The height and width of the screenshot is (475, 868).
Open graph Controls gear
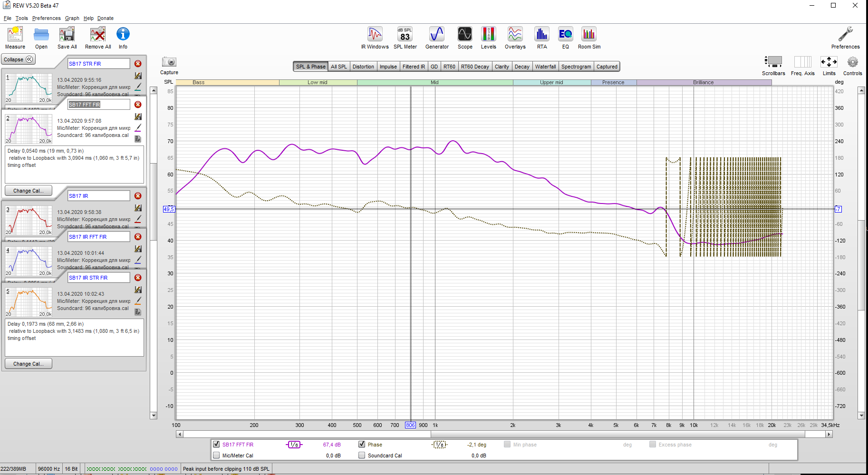tap(853, 66)
